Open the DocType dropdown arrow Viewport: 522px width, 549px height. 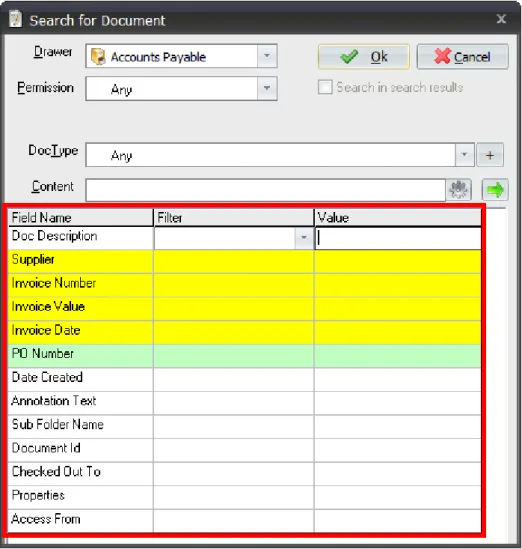point(464,154)
